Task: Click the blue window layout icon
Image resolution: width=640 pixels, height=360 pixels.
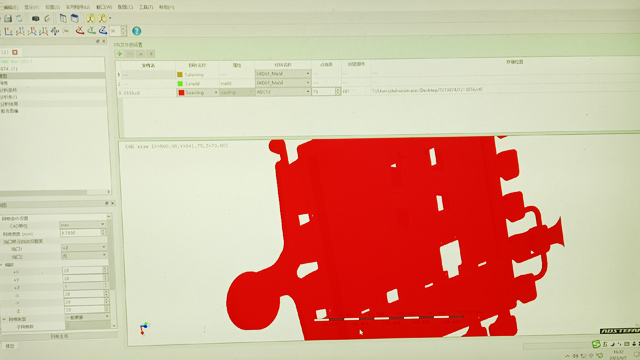Action: tap(75, 18)
